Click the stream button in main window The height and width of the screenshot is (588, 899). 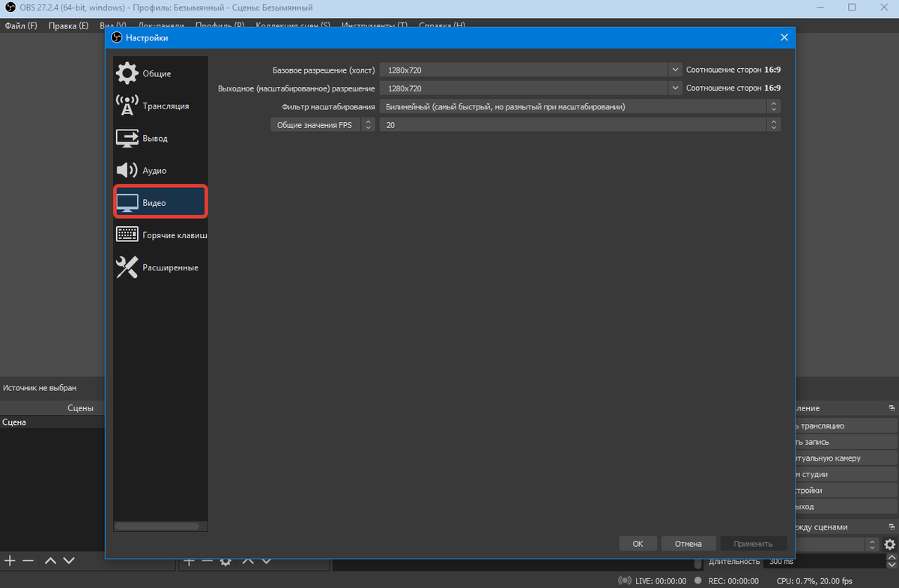click(x=847, y=425)
